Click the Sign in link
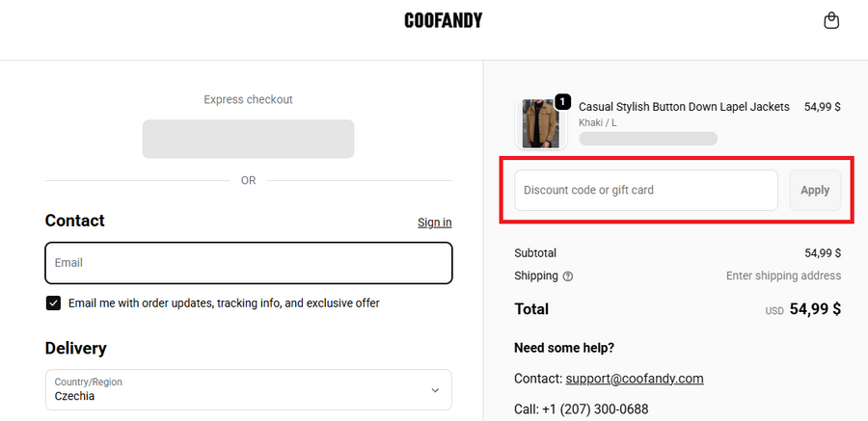The image size is (868, 421). (434, 223)
